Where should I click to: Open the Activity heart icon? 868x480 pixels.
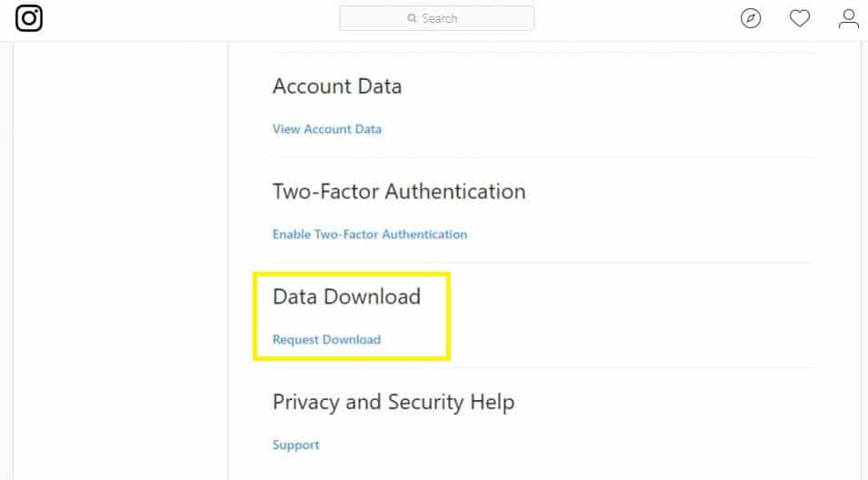point(799,18)
